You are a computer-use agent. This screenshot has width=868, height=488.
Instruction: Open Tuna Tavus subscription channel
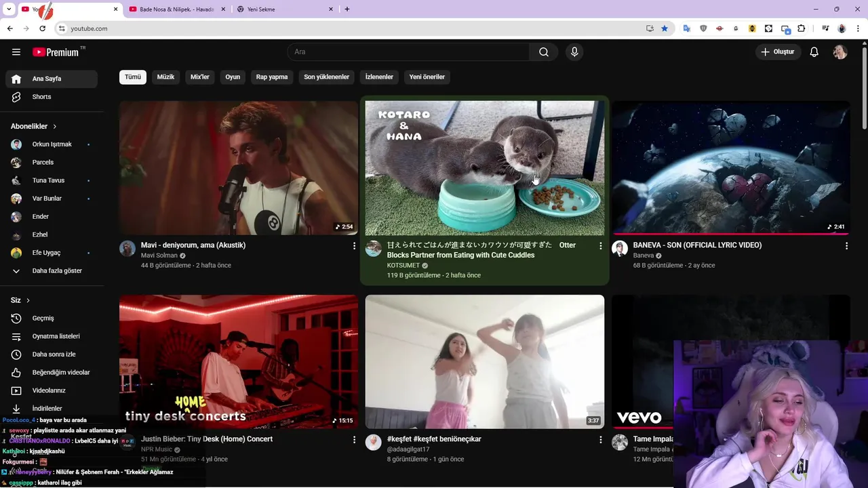tap(52, 180)
